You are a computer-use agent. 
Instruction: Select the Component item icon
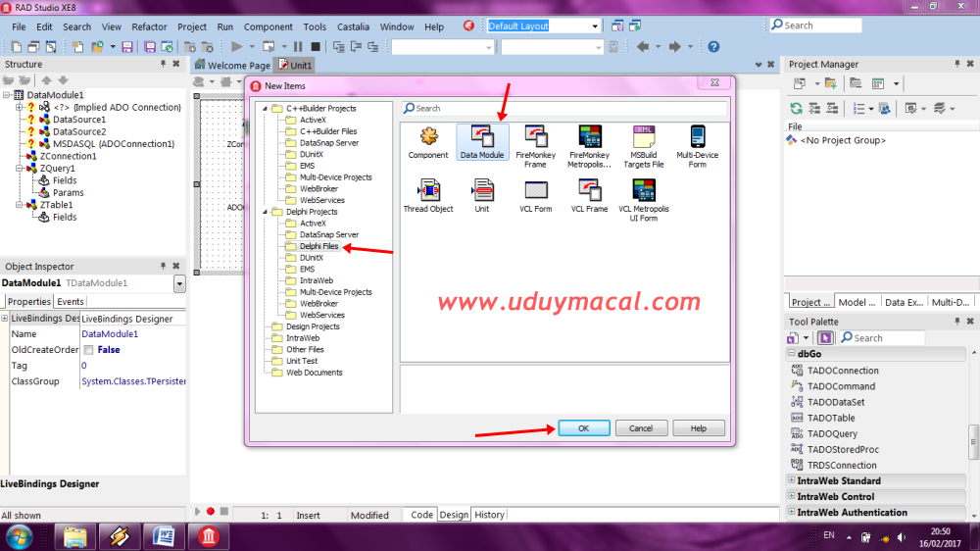pyautogui.click(x=429, y=135)
